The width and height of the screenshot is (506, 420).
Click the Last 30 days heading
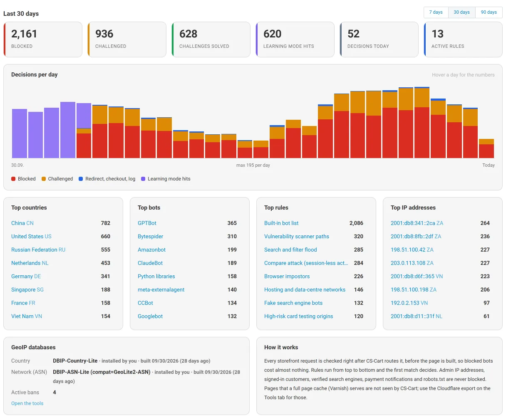pos(21,14)
